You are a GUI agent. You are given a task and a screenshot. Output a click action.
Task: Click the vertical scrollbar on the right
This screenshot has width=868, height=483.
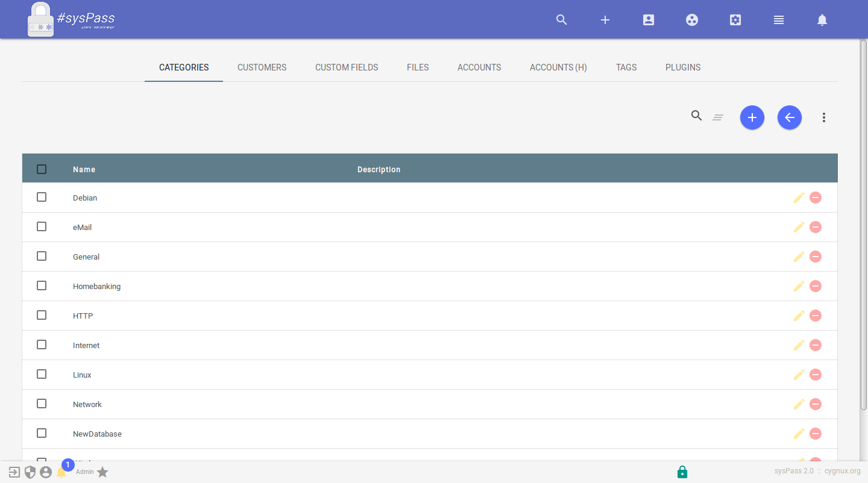(864, 224)
